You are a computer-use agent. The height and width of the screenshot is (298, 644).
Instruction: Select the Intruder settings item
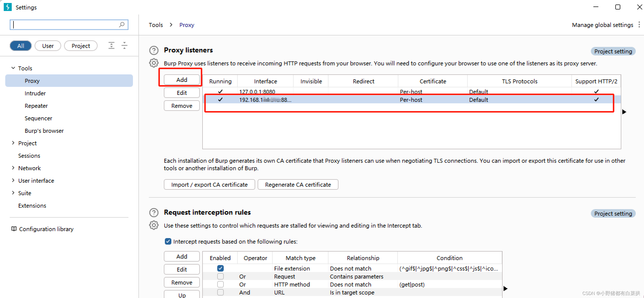point(35,93)
